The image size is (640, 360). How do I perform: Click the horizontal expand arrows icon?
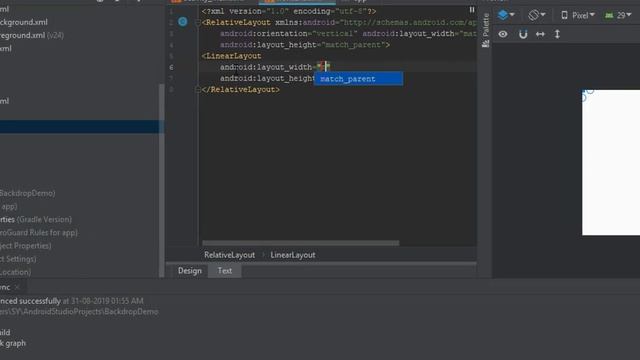(540, 34)
